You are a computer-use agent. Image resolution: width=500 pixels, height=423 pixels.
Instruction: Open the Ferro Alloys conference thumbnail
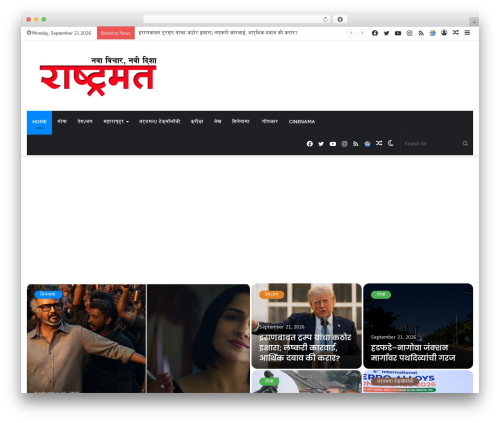tap(418, 382)
